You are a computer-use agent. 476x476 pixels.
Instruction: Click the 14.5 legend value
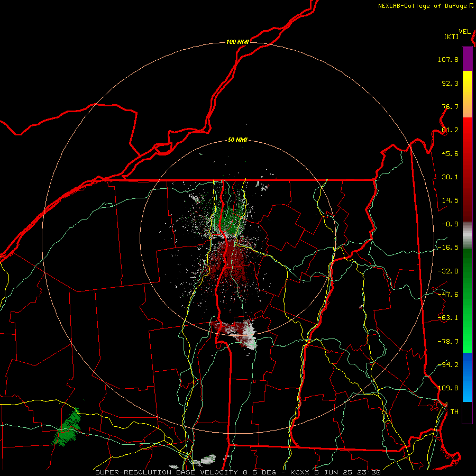click(450, 200)
